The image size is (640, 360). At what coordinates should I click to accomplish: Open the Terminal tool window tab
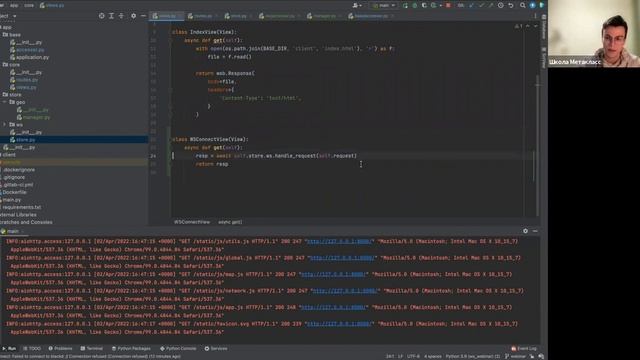click(92, 349)
